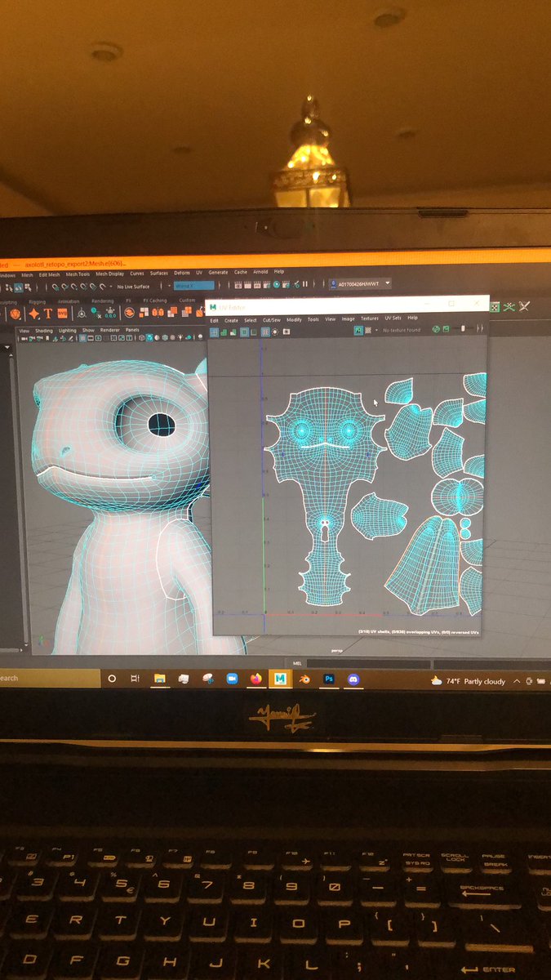Open Maya's Mesh Tools menu
This screenshot has height=980, width=551.
(x=78, y=275)
